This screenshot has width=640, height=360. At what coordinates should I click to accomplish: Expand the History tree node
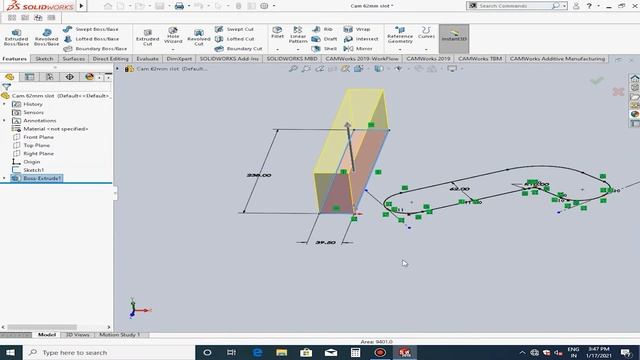click(x=4, y=104)
